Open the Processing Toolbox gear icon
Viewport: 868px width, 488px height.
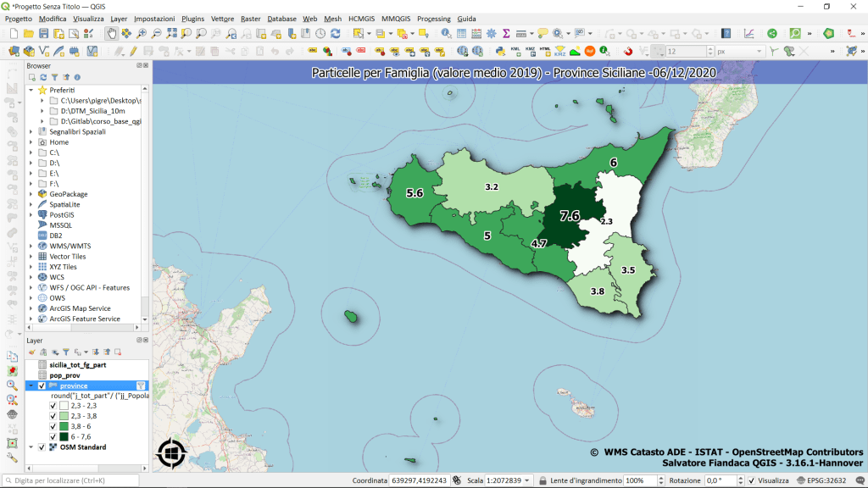pos(491,34)
